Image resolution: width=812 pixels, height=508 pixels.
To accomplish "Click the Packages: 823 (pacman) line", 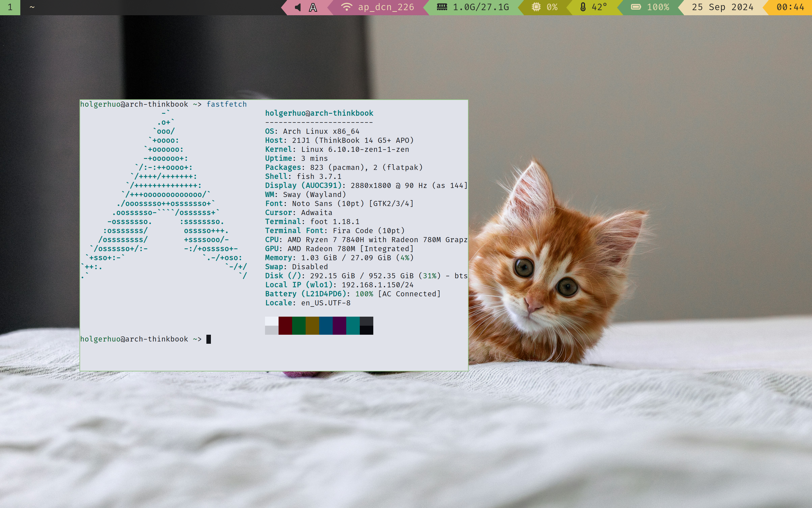I will pos(344,167).
